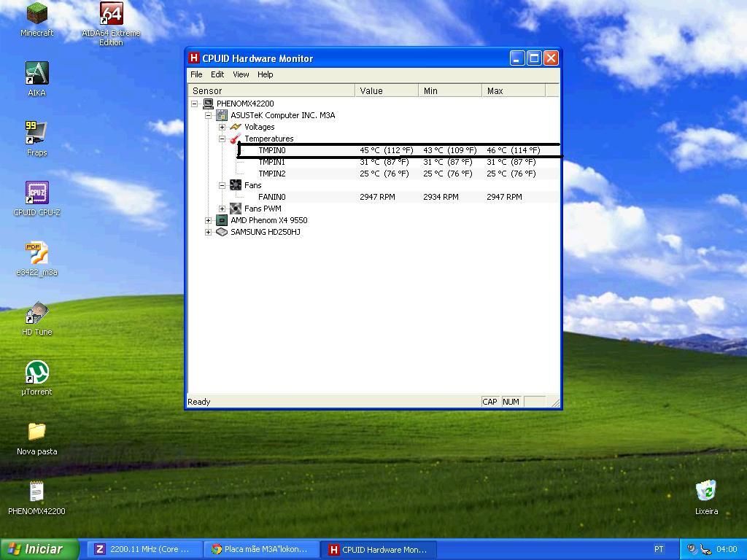The image size is (747, 560).
Task: Select the Nova pasta folder icon
Action: pos(36,438)
